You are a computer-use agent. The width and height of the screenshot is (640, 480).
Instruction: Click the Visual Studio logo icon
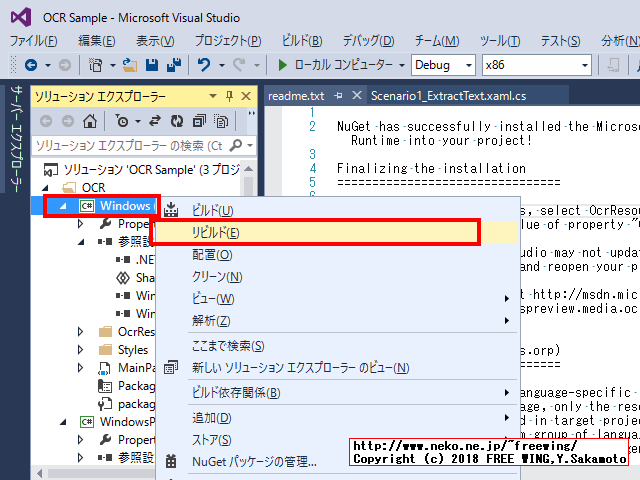[21, 18]
